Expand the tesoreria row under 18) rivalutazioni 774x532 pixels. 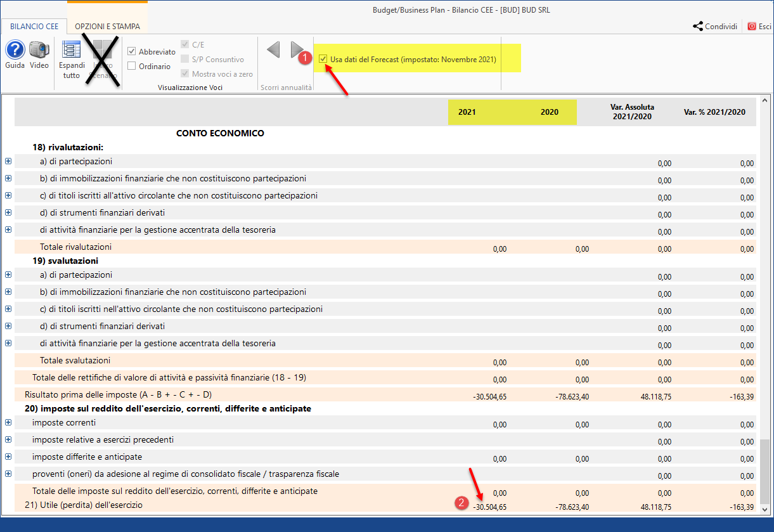pyautogui.click(x=8, y=230)
